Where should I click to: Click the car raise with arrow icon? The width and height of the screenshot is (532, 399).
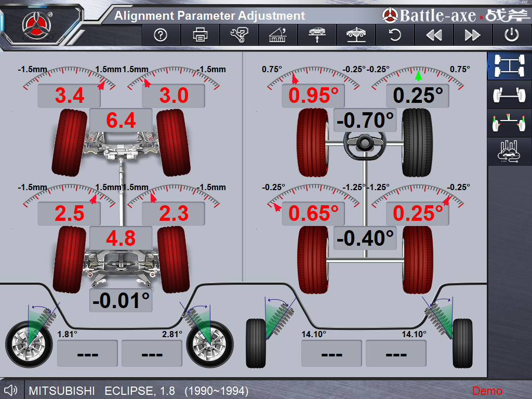(317, 35)
